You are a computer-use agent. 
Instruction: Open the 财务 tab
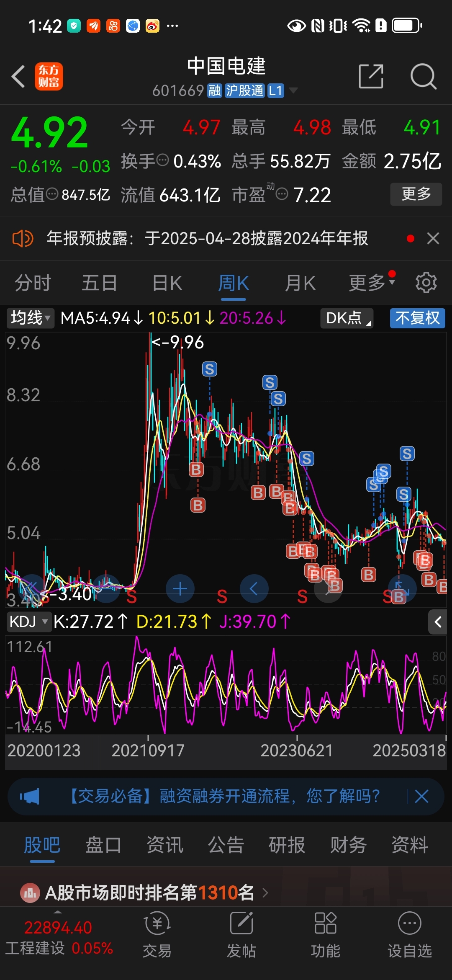pyautogui.click(x=348, y=845)
